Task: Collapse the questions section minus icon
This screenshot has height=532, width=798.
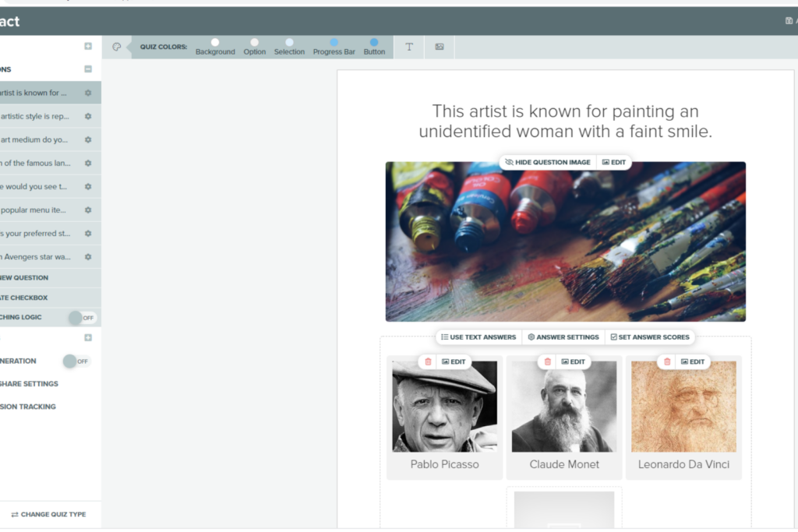Action: (88, 69)
